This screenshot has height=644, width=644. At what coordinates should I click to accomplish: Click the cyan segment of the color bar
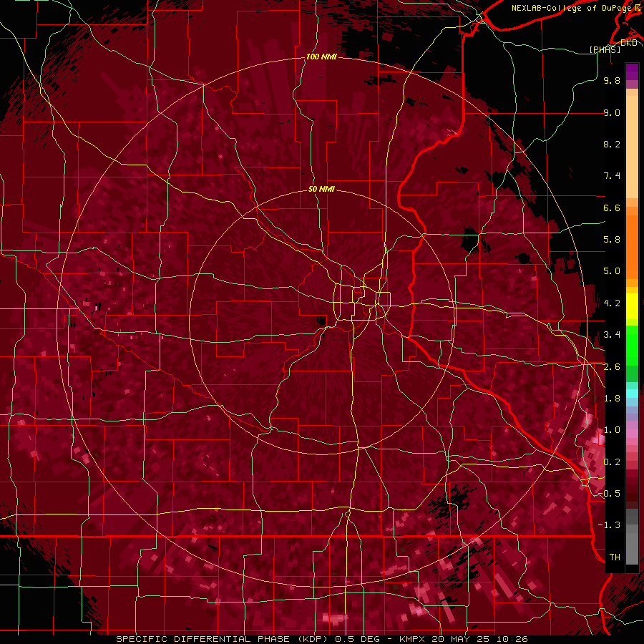(x=632, y=394)
